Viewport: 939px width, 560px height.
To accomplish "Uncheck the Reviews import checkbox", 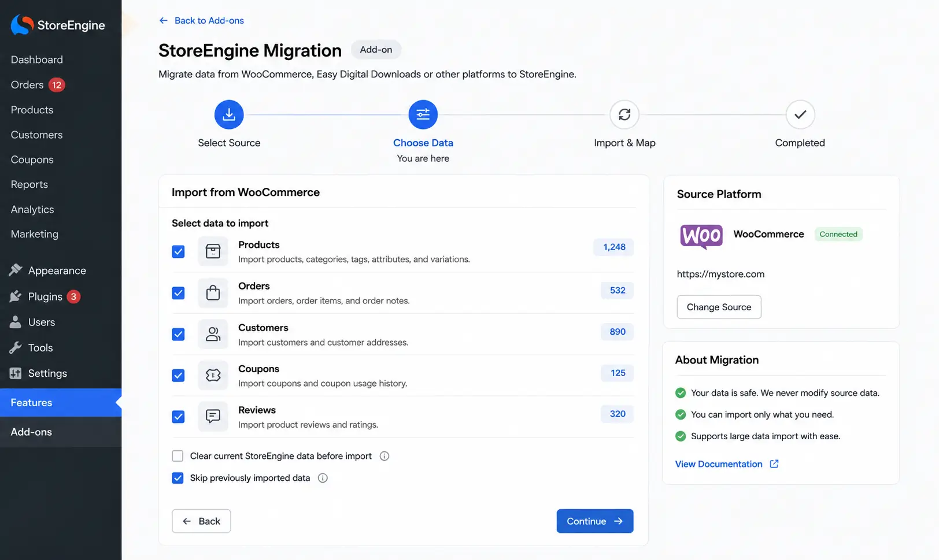I will (x=178, y=417).
